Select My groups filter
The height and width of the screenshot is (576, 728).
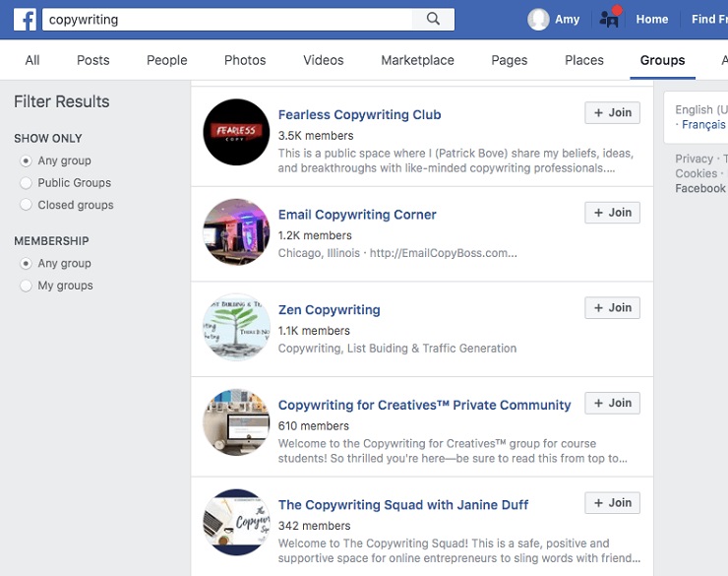tap(26, 286)
